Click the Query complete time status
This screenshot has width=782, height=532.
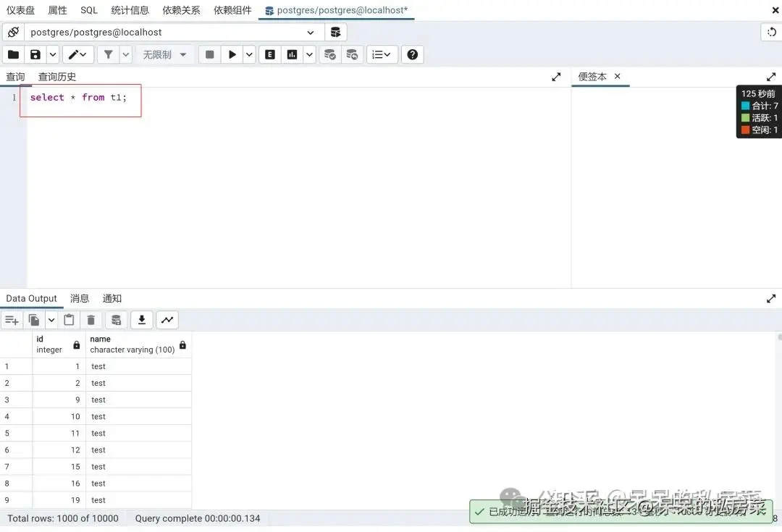198,518
